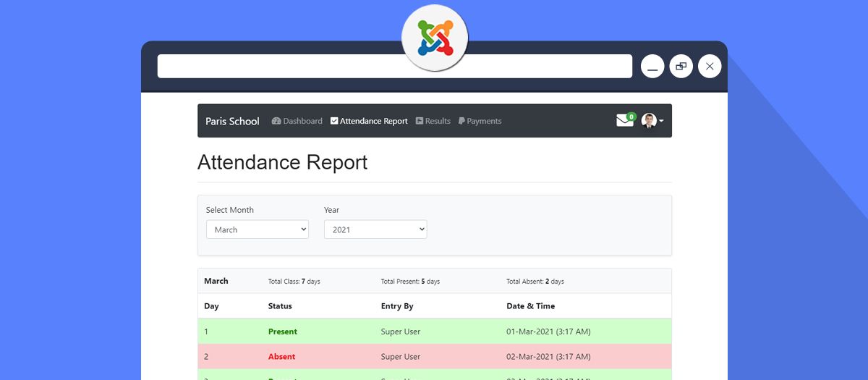868x380 pixels.
Task: Click the Dashboard gauge icon
Action: coord(276,121)
